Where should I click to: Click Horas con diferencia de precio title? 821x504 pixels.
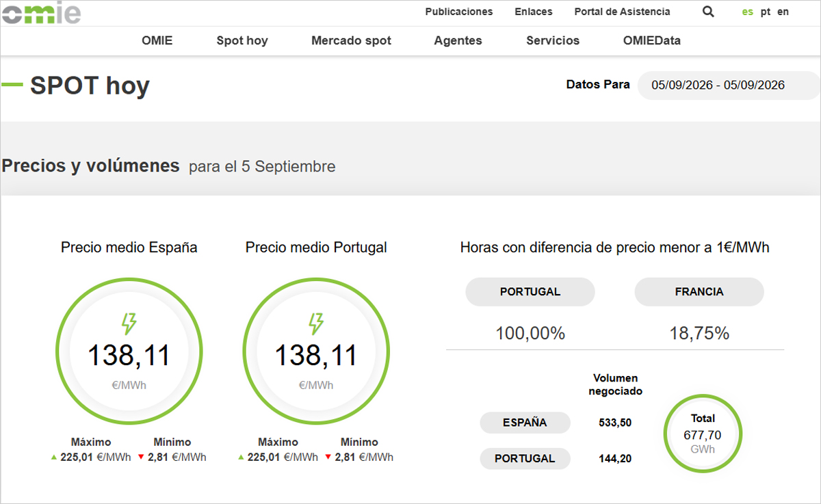[x=615, y=248]
